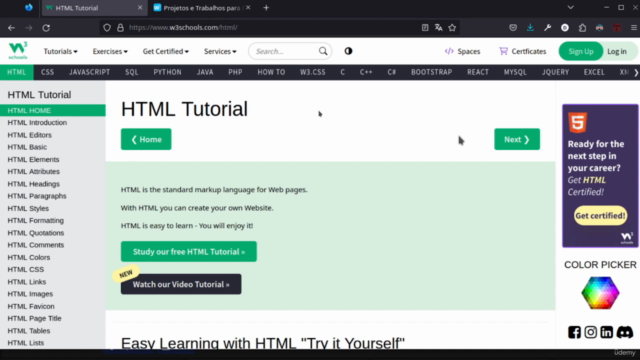Click the HTML5 shield logo in ad
The image size is (640, 360).
578,122
